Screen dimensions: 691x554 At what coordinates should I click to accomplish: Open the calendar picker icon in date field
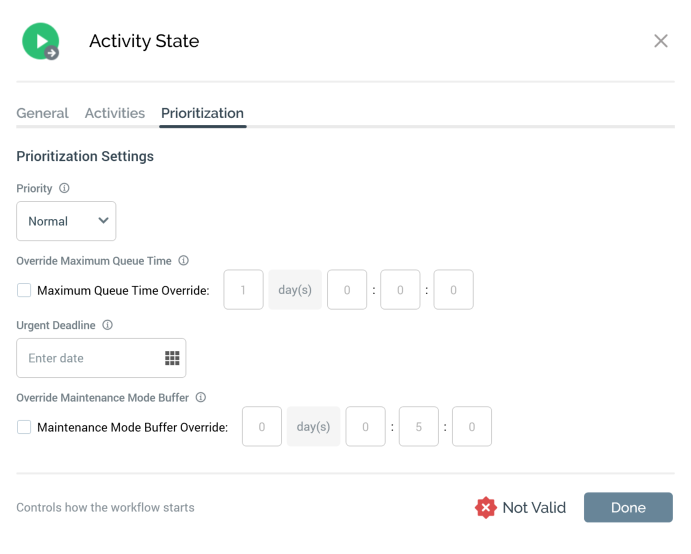click(x=171, y=358)
